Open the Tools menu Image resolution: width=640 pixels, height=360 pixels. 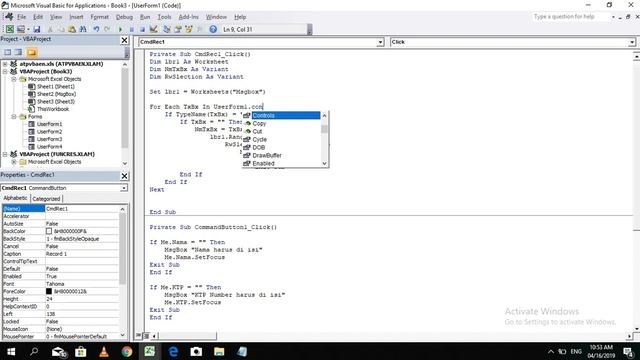(x=164, y=17)
